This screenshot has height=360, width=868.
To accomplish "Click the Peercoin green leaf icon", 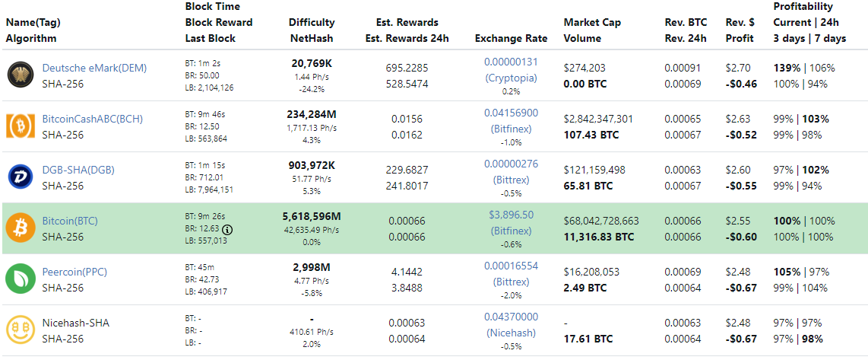I will click(x=19, y=279).
